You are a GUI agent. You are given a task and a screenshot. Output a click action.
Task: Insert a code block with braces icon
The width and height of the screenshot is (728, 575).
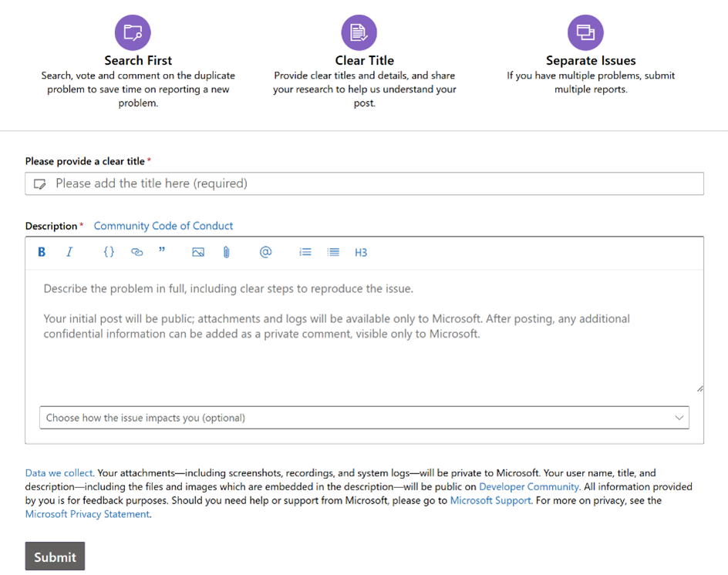[x=109, y=252]
